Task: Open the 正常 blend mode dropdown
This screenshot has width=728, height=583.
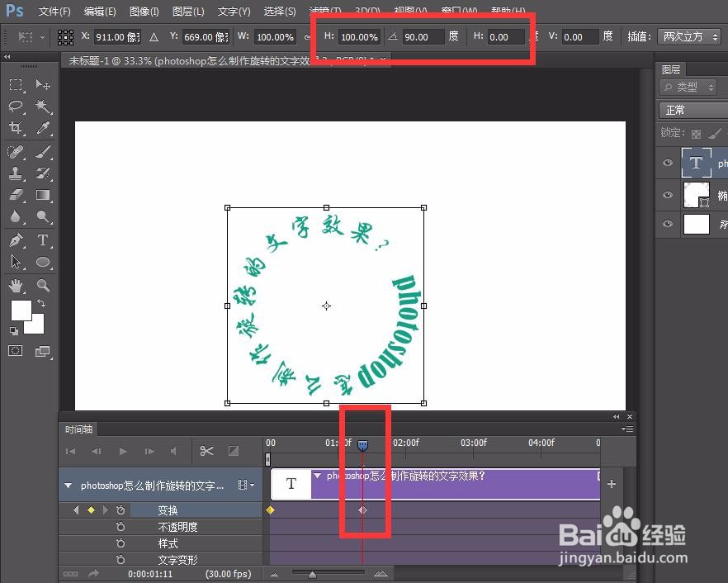Action: 693,110
